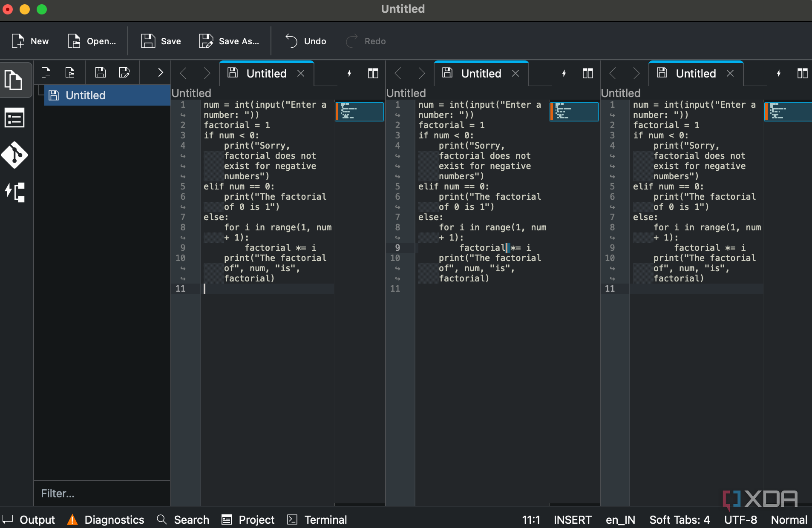This screenshot has height=528, width=812.
Task: Click minimap preview in third editor pane
Action: (x=788, y=112)
